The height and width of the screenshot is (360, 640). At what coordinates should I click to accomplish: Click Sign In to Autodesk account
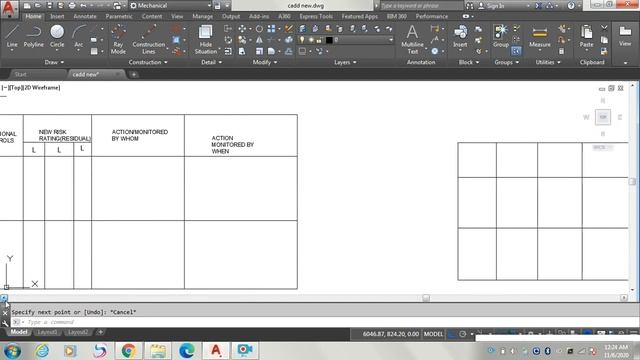[x=496, y=6]
